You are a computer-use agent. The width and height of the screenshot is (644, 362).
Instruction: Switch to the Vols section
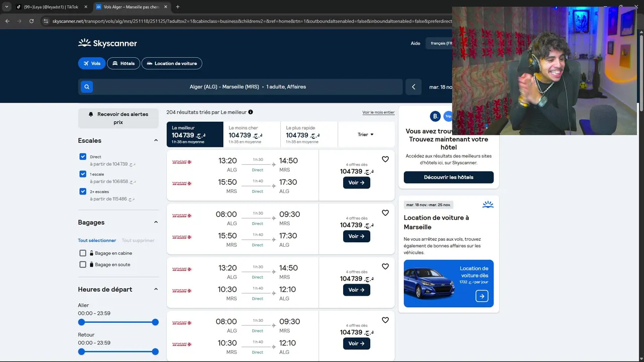pyautogui.click(x=92, y=63)
